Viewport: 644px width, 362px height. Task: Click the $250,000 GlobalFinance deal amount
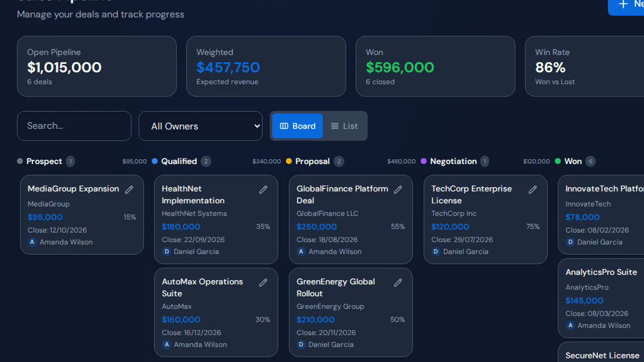317,227
